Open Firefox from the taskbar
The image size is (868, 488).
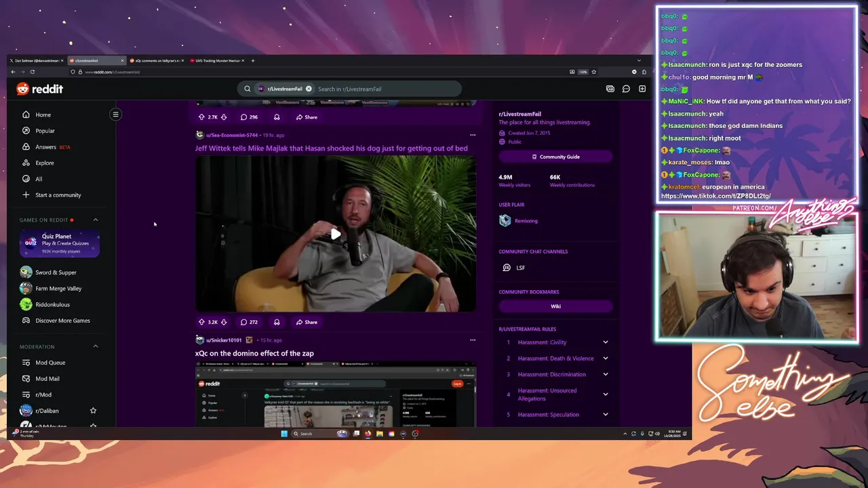368,434
